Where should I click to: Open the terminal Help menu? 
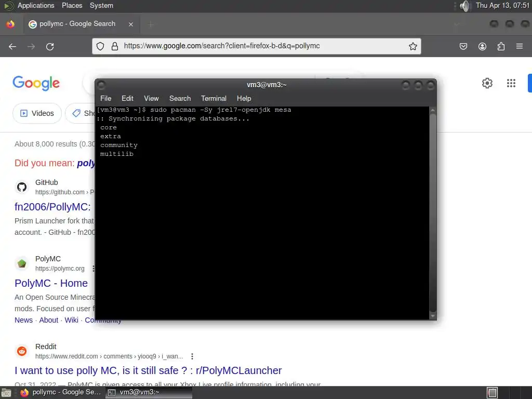[x=244, y=98]
